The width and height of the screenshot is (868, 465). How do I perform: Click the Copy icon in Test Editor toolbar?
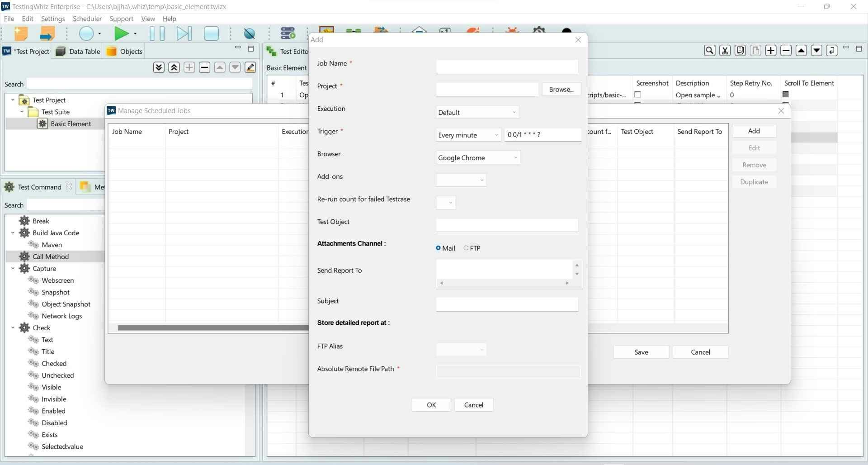[x=741, y=50]
